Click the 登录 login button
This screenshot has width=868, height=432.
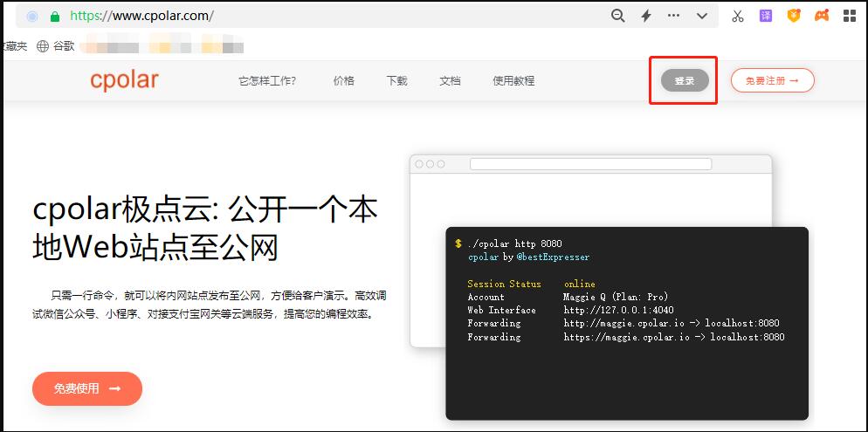685,81
